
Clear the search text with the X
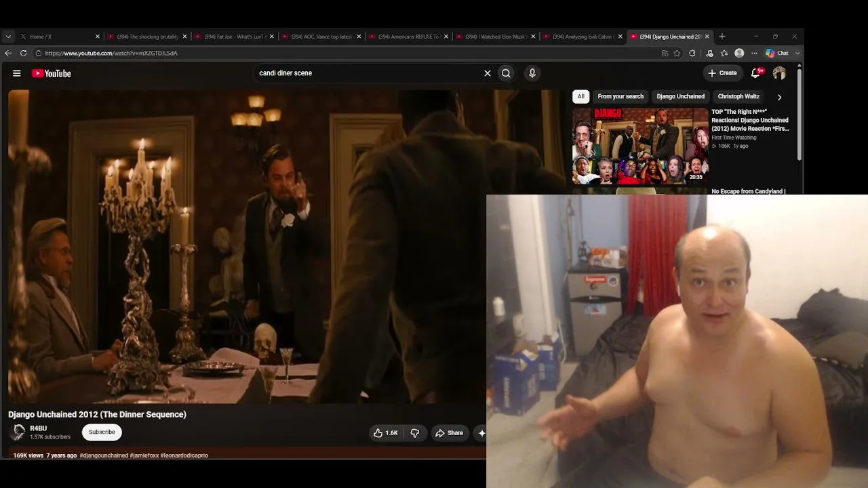coord(487,73)
